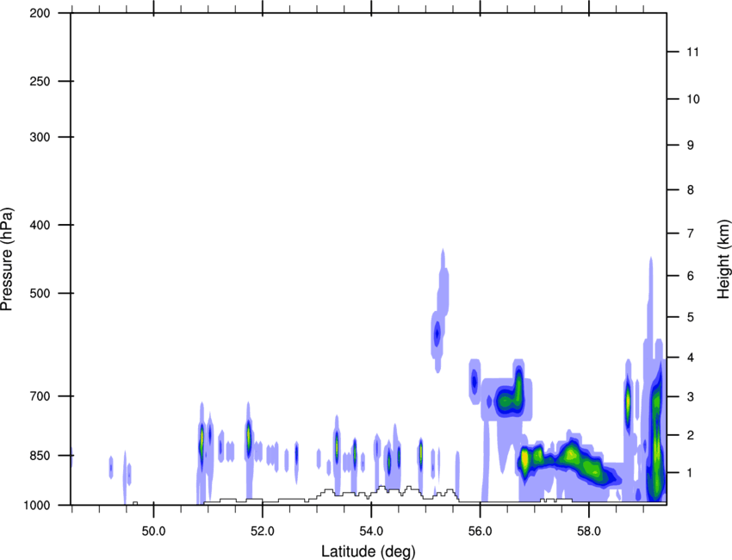Image resolution: width=732 pixels, height=560 pixels.
Task: Select the 850 pressure tick label
Action: click(x=40, y=456)
